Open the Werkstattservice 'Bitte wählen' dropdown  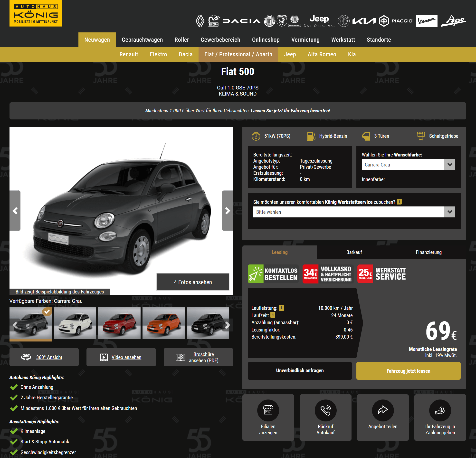[x=354, y=212]
